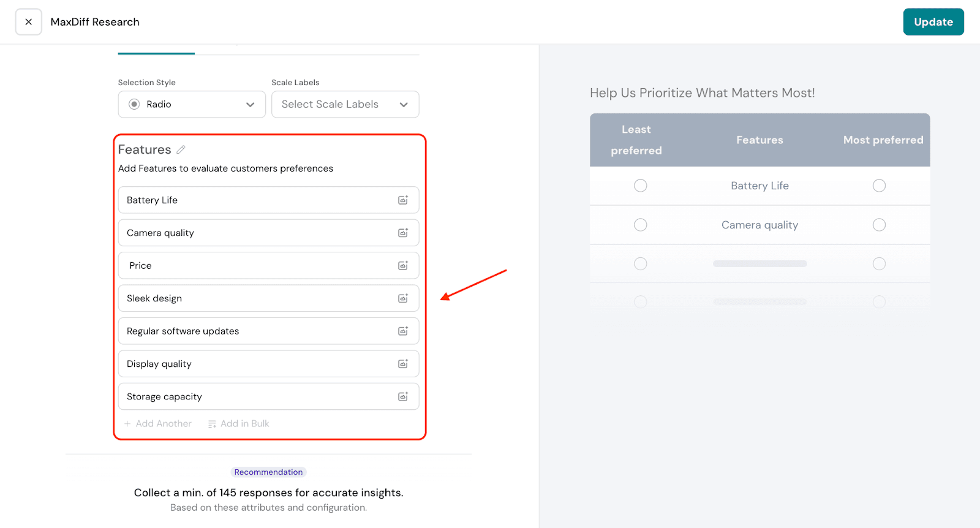The width and height of the screenshot is (980, 528).
Task: Click the add image icon for Camera quality
Action: 403,233
